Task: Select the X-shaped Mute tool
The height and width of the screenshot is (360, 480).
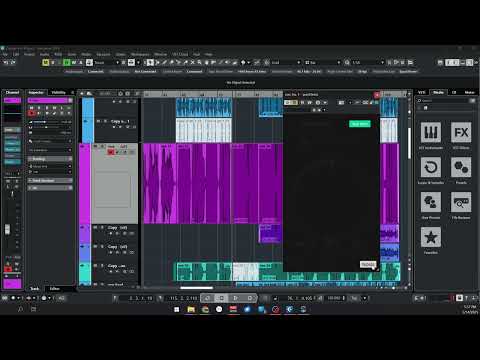Action: click(x=192, y=62)
